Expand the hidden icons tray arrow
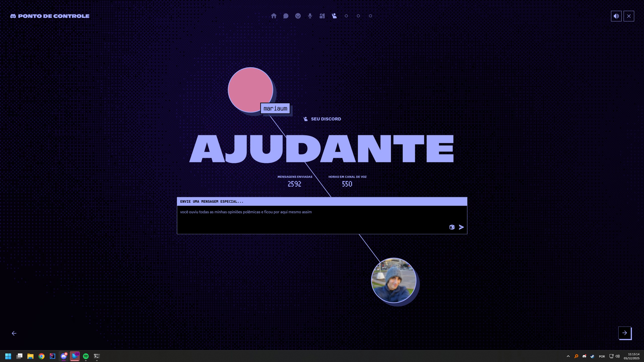 click(568, 356)
